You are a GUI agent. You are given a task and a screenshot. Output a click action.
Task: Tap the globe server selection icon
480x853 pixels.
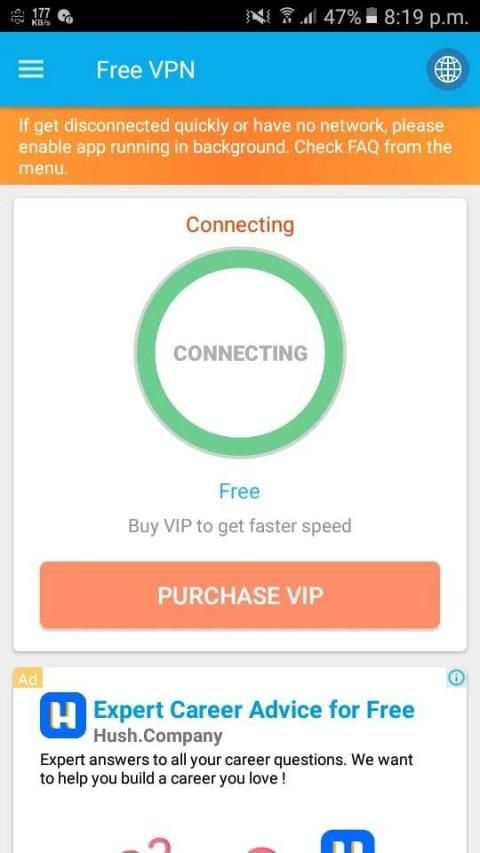click(447, 70)
